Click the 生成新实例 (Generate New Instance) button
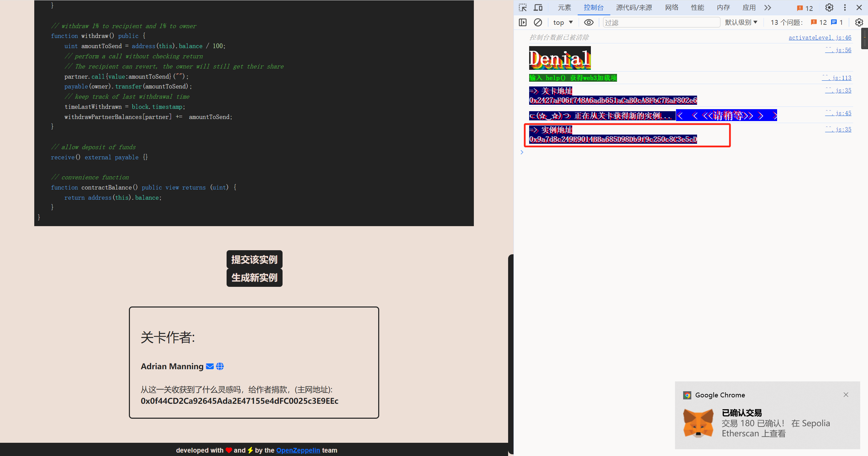Screen dimensions: 868x456 point(254,278)
